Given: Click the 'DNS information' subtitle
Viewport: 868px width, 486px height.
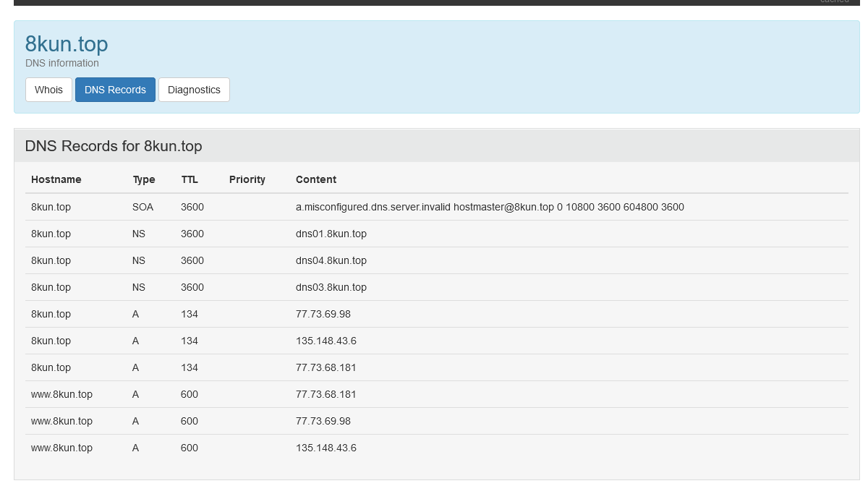Looking at the screenshot, I should click(x=62, y=63).
